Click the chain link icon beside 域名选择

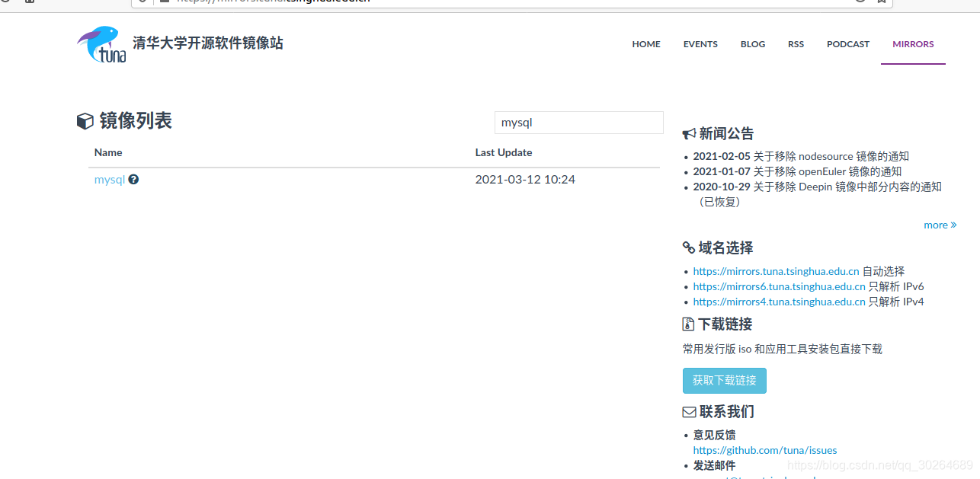(689, 248)
